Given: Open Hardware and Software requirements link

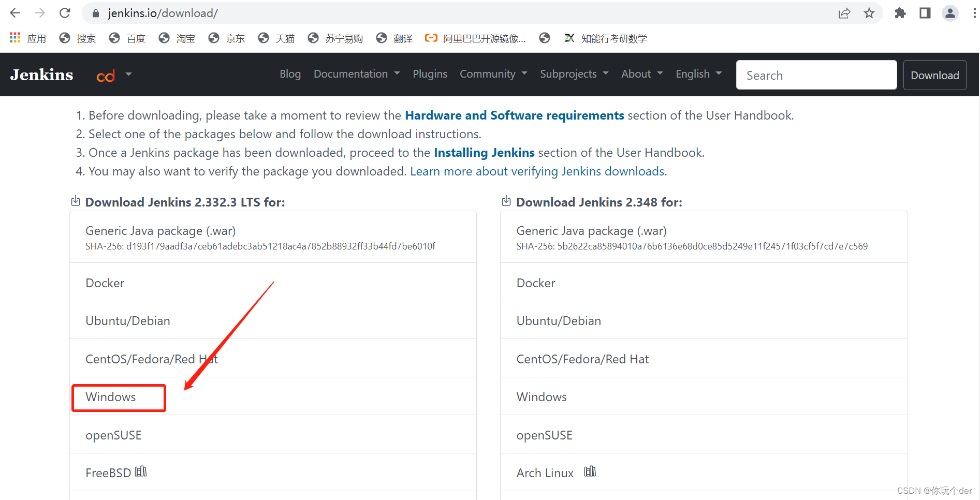Looking at the screenshot, I should 515,115.
